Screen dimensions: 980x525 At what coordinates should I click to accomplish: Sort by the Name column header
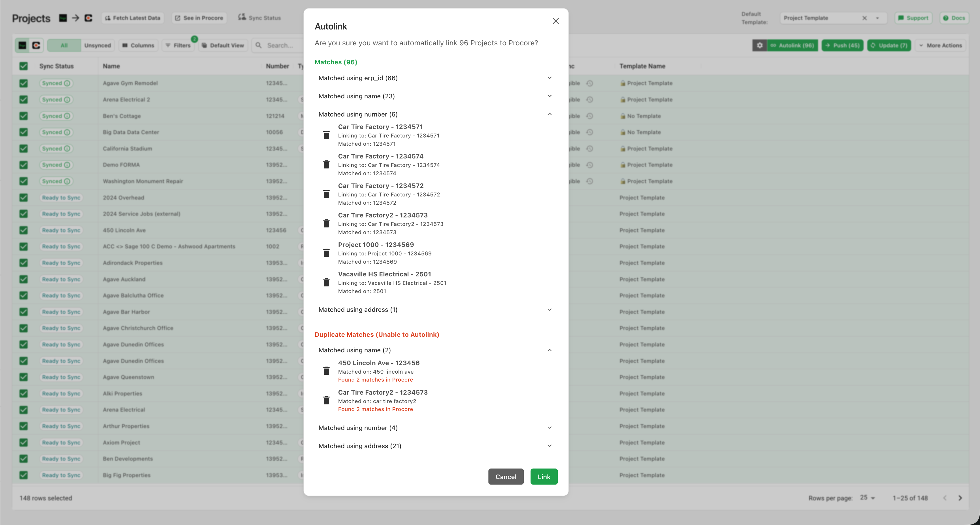[111, 66]
